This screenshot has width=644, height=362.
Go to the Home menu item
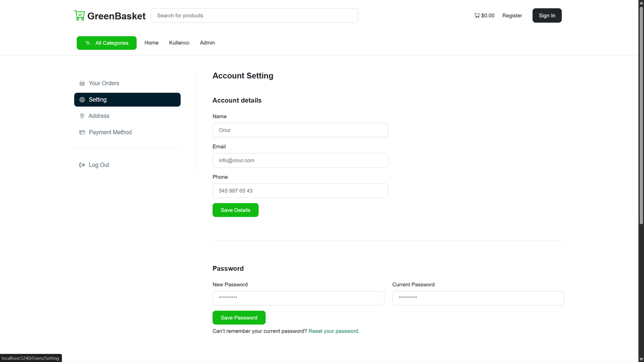pyautogui.click(x=151, y=43)
